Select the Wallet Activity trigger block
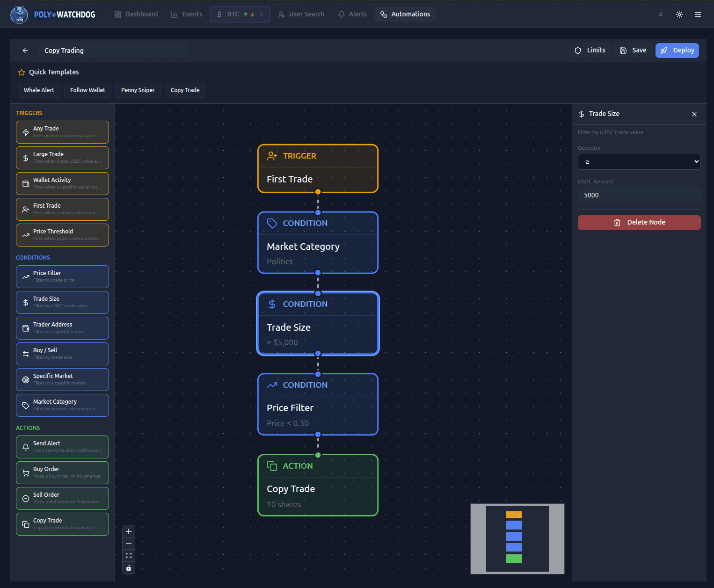Image resolution: width=714 pixels, height=588 pixels. [62, 184]
